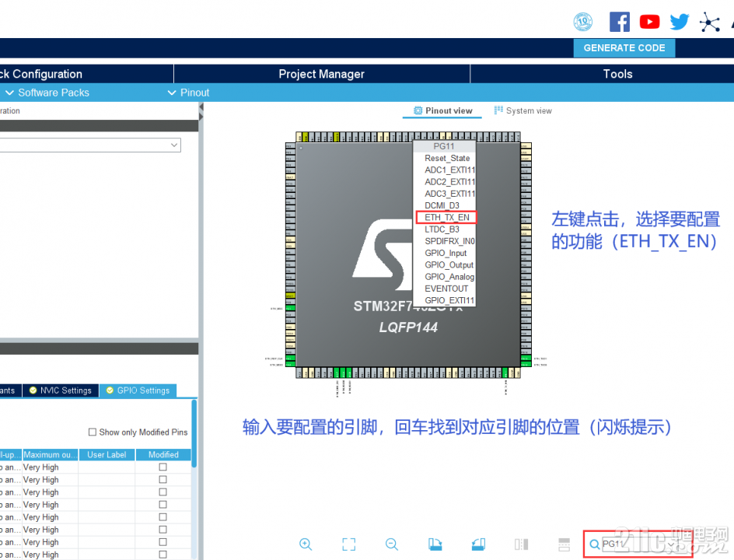Sort by the Maximum output column header
Image resolution: width=734 pixels, height=560 pixels.
click(x=50, y=455)
